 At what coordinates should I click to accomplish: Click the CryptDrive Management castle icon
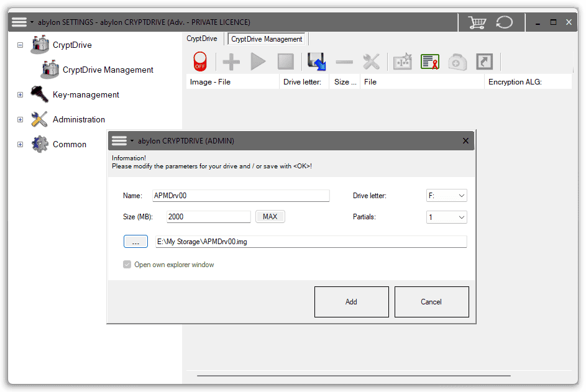tap(50, 70)
